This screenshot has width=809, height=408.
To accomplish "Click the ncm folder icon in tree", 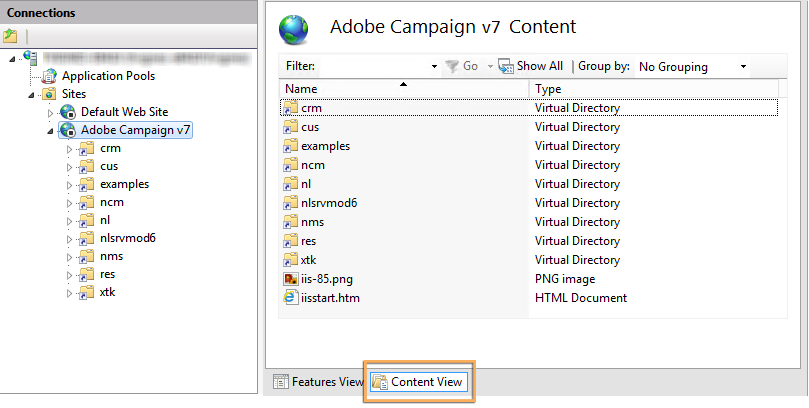I will coord(86,203).
